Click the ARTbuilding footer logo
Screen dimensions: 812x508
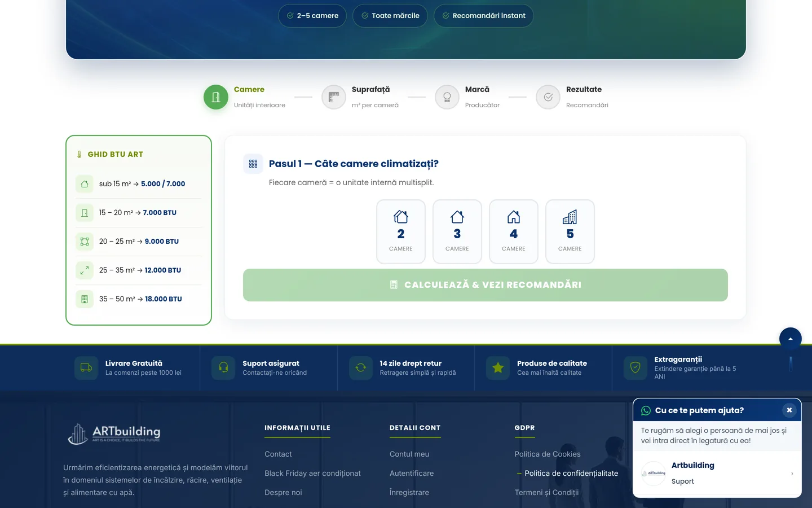coord(114,433)
